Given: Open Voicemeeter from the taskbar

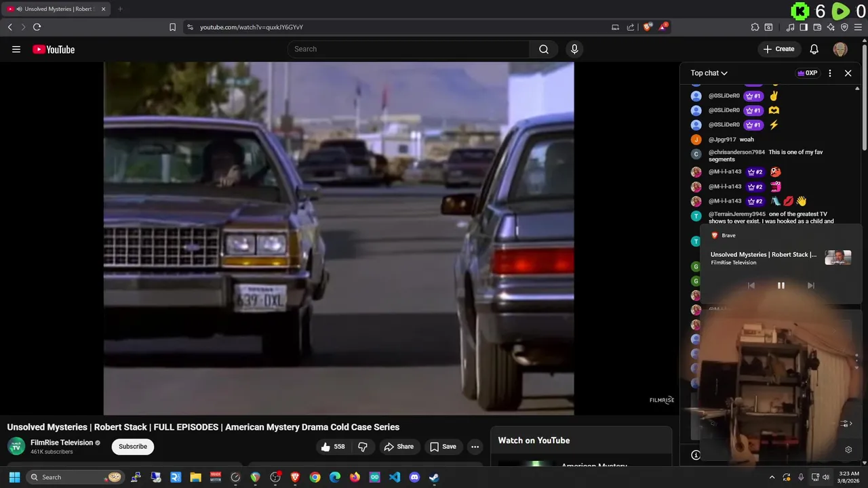Looking at the screenshot, I should tap(216, 477).
